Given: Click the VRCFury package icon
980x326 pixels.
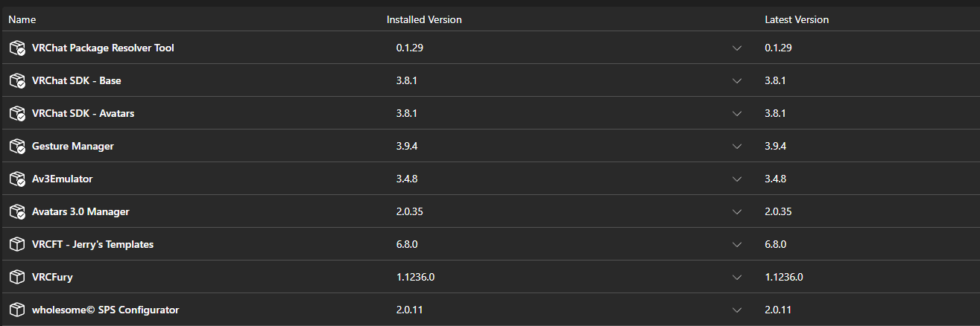Looking at the screenshot, I should [16, 277].
